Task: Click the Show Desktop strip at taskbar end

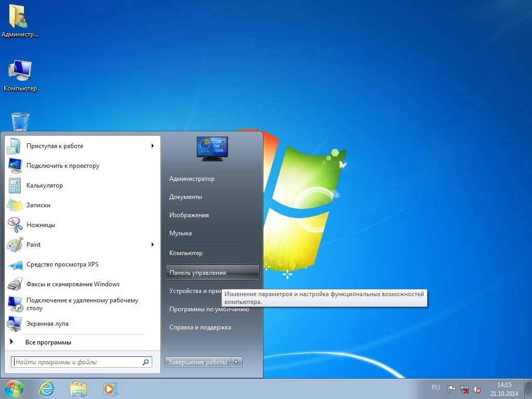Action: click(x=528, y=389)
